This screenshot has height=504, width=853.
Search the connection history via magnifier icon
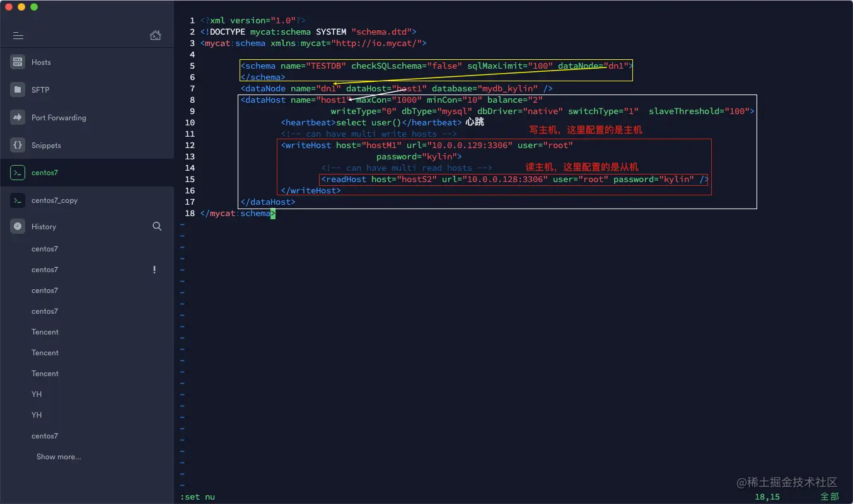tap(157, 226)
